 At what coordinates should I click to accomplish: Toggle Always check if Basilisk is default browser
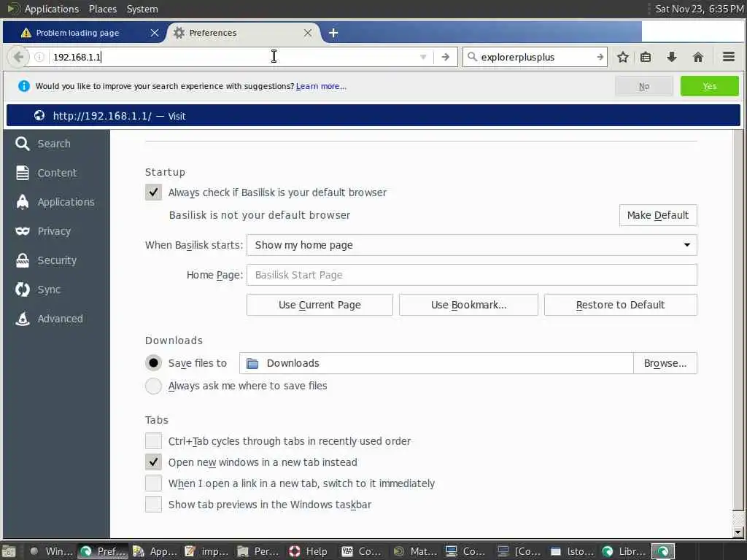tap(153, 192)
